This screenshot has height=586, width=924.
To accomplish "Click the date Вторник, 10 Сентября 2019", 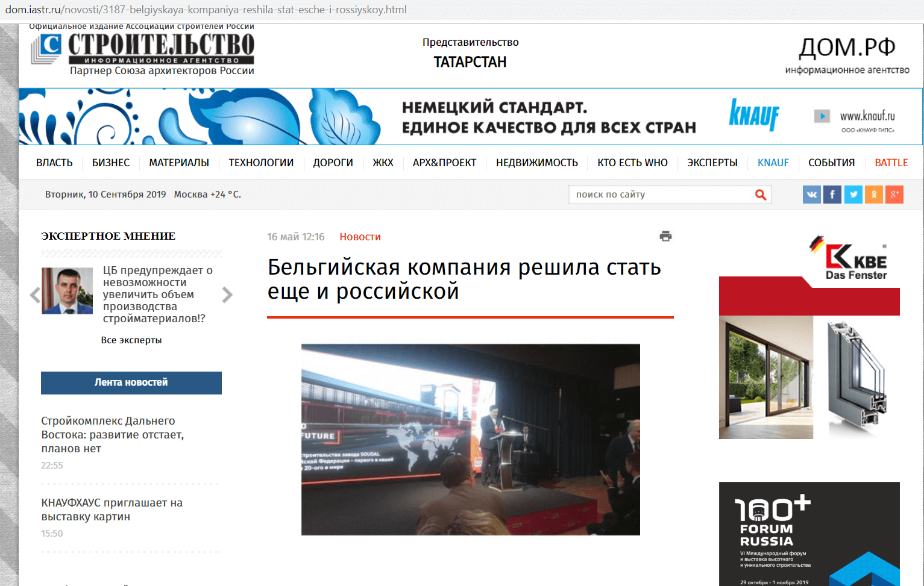I will pyautogui.click(x=105, y=195).
